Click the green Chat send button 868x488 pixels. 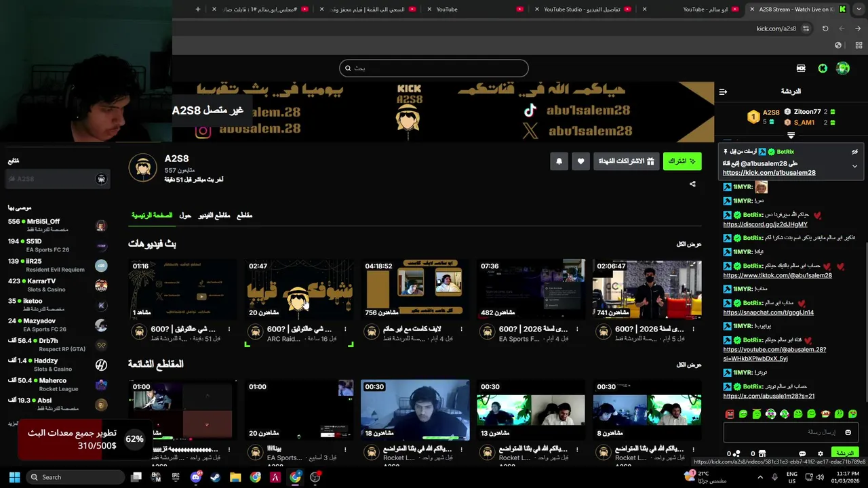pyautogui.click(x=845, y=453)
